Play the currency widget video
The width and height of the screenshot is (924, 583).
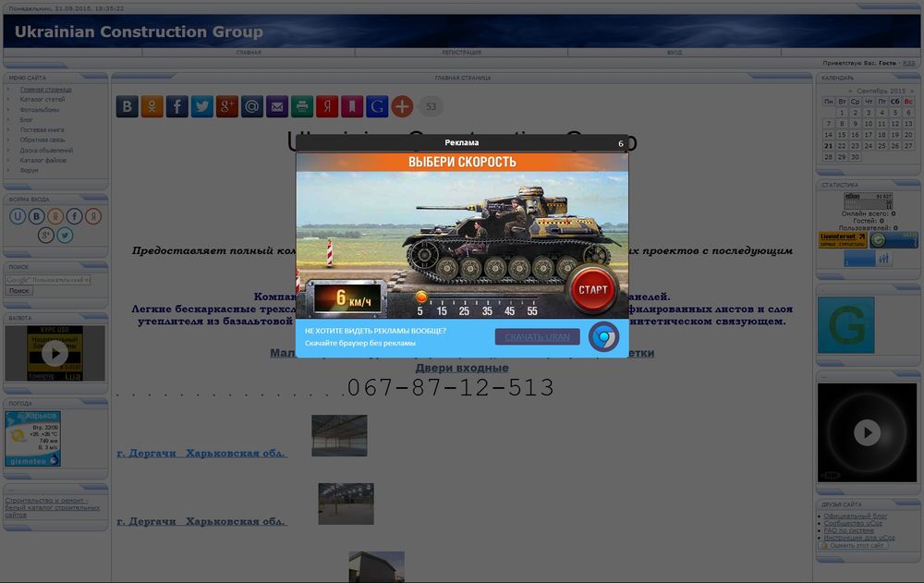pos(55,354)
